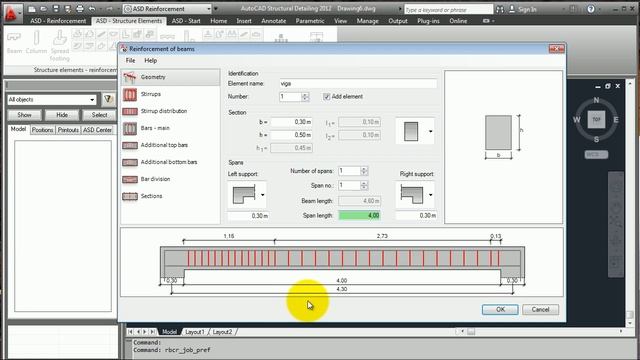Click the N compass direction on ViewCube
The width and height of the screenshot is (640, 360).
click(596, 100)
